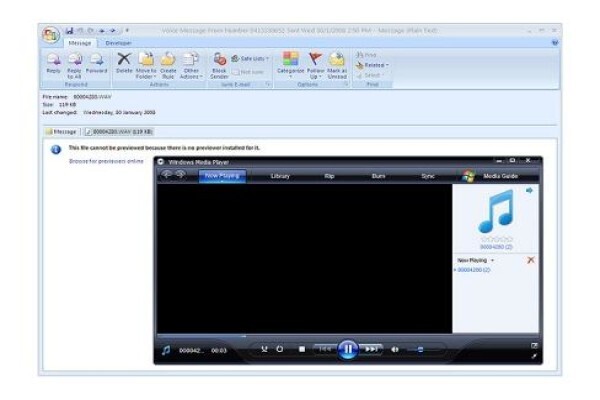Stop playback in Media Player
This screenshot has width=600, height=400.
click(x=302, y=349)
